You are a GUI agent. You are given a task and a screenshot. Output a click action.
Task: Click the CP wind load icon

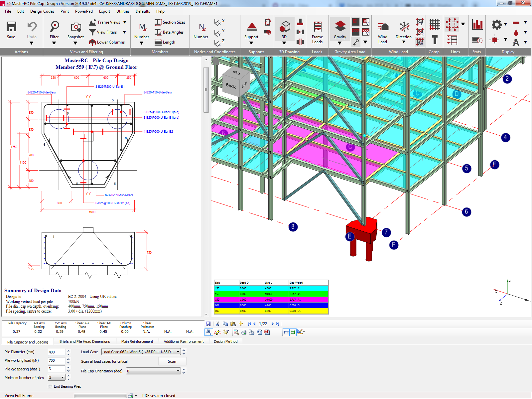click(x=420, y=22)
